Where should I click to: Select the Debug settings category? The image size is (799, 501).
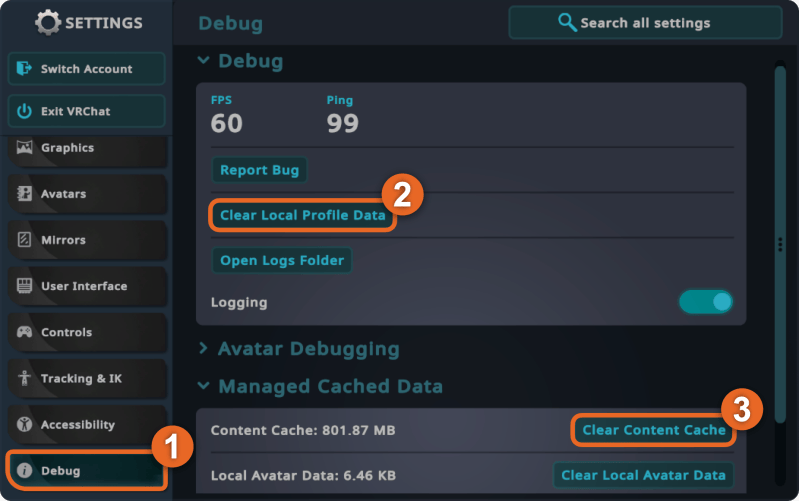[87, 470]
